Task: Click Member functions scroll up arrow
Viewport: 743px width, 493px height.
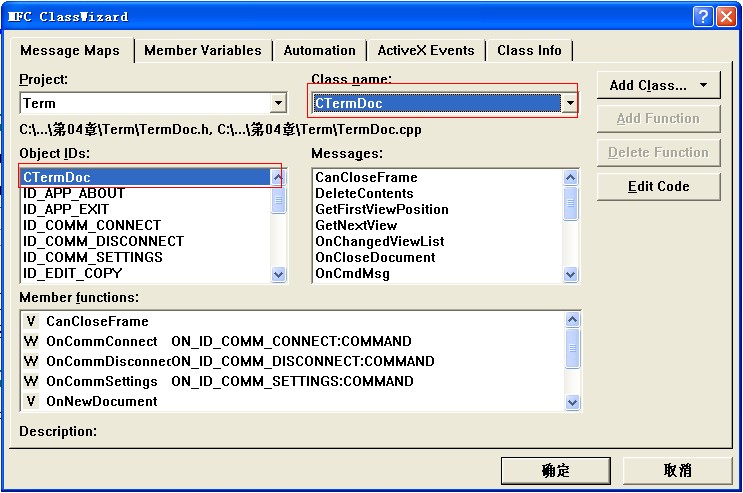Action: (x=572, y=320)
